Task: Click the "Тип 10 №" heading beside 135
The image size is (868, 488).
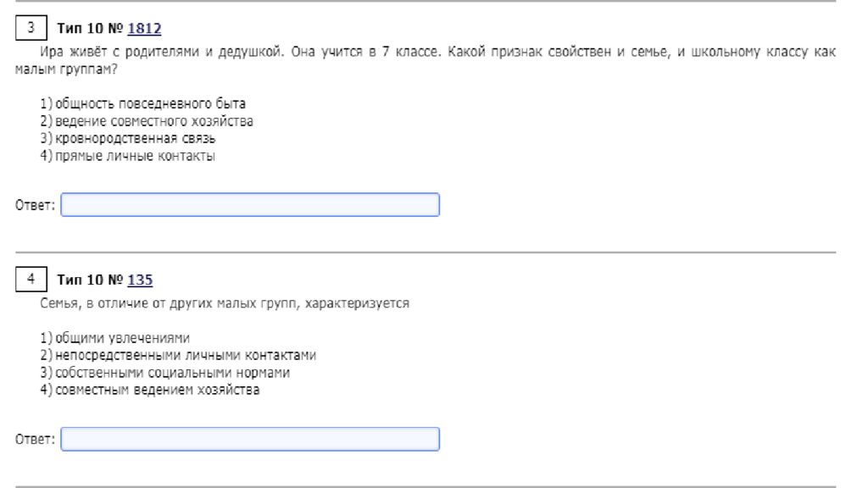Action: point(90,280)
